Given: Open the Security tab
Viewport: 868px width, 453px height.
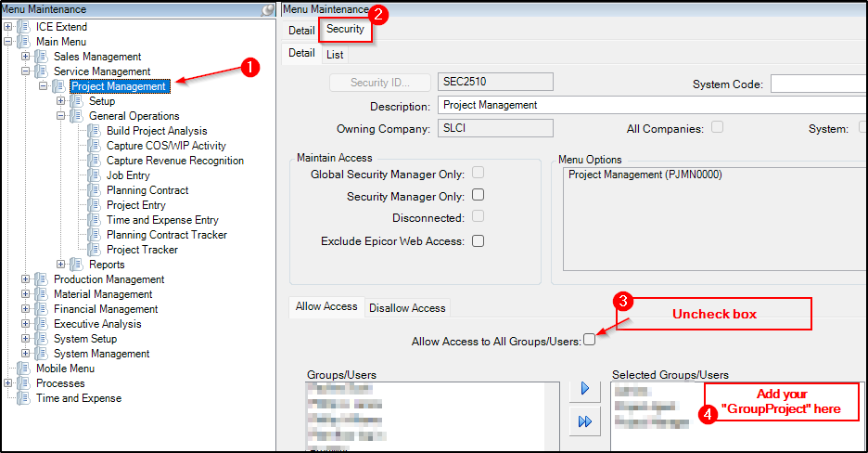Looking at the screenshot, I should pyautogui.click(x=345, y=30).
